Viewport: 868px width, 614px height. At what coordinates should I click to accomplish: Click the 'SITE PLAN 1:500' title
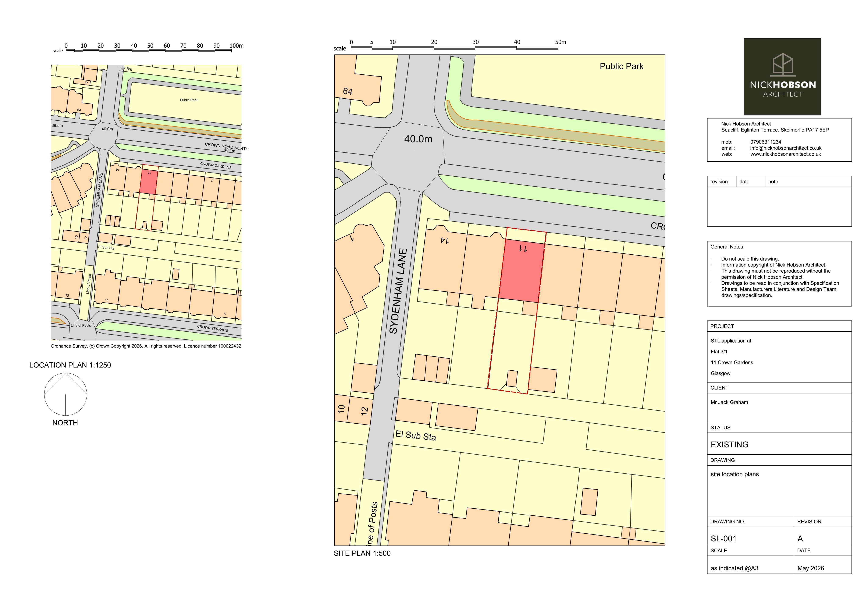[x=362, y=553]
